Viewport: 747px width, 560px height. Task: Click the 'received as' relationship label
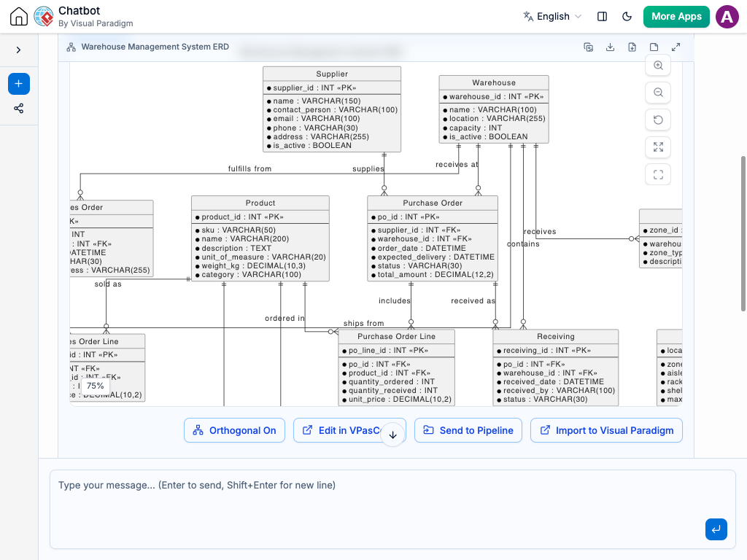coord(473,300)
